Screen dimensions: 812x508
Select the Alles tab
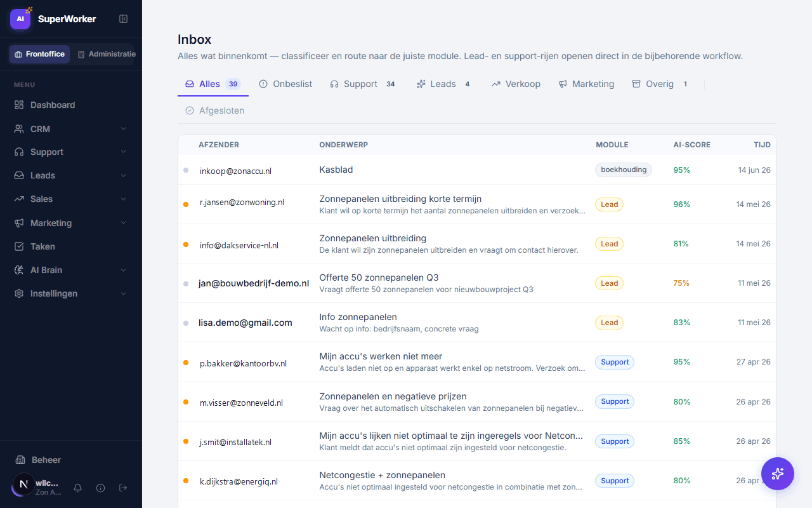click(x=213, y=84)
